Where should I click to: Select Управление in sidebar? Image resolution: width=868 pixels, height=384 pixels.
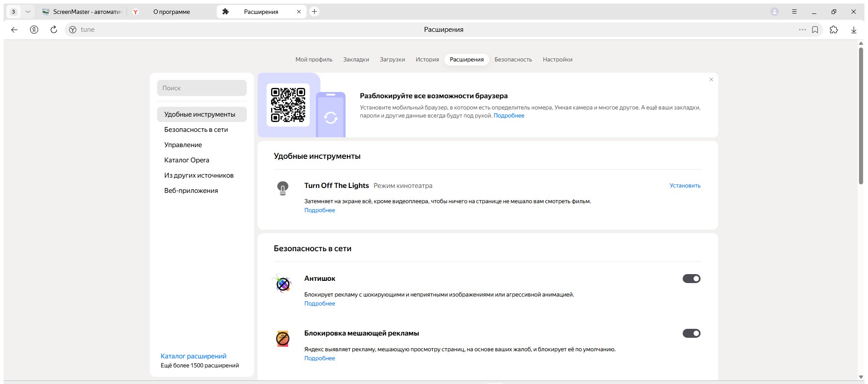[202, 145]
